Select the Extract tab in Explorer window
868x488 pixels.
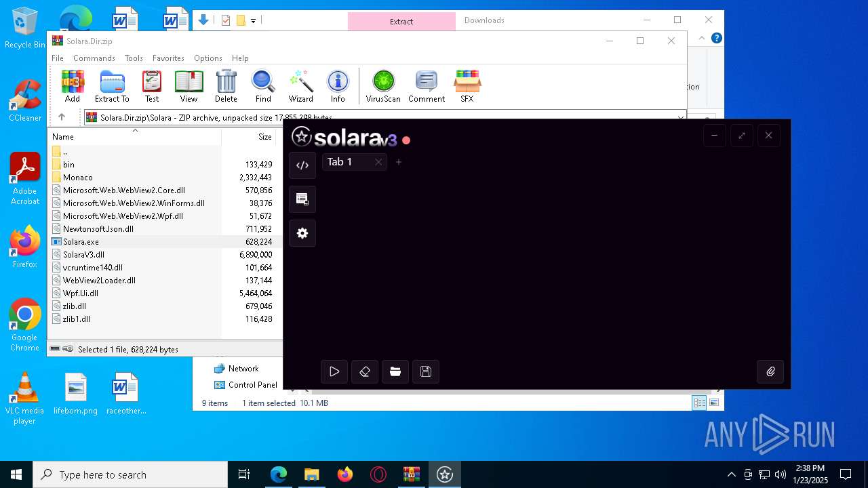click(401, 22)
